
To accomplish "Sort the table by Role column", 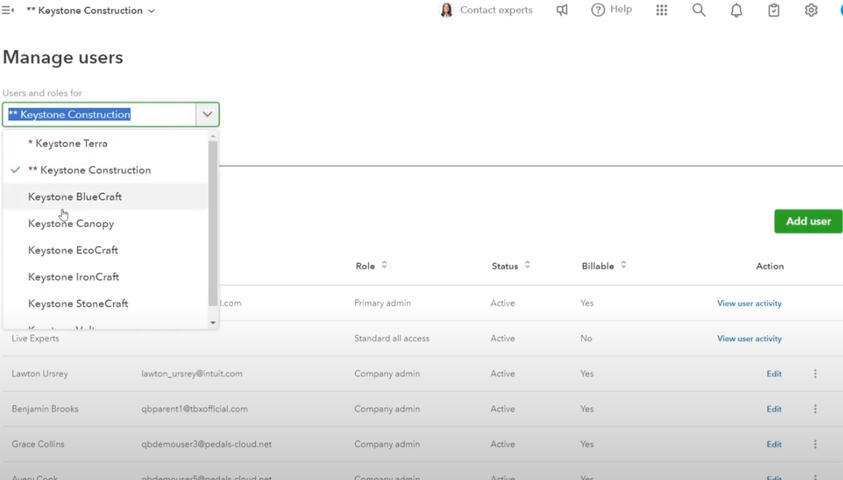I will point(384,266).
